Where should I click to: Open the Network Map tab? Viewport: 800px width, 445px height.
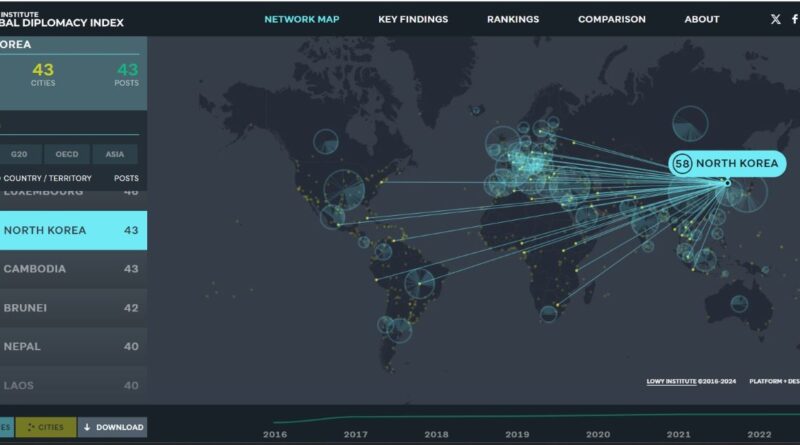[x=302, y=19]
